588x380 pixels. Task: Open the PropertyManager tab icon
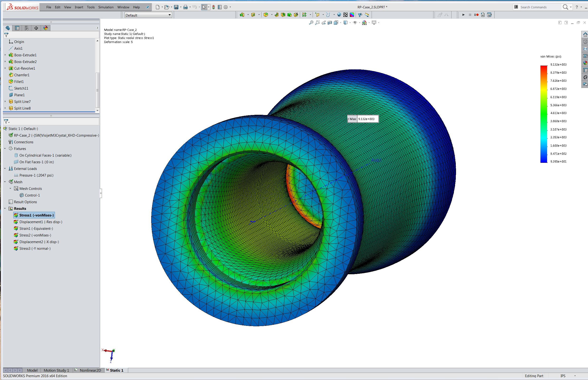click(17, 28)
